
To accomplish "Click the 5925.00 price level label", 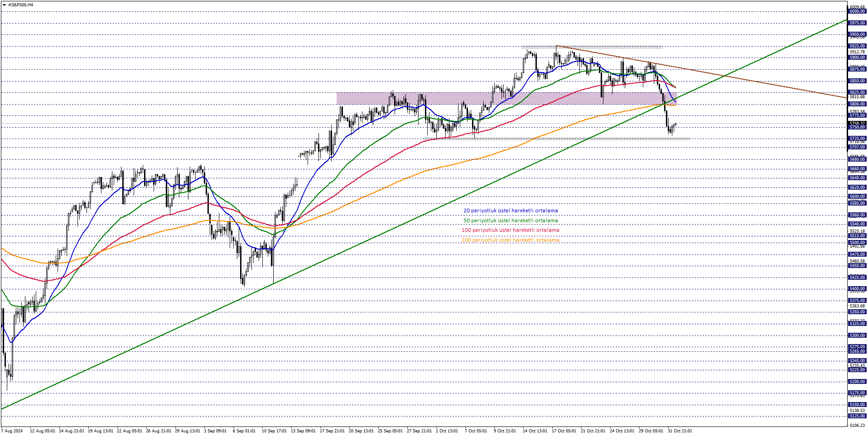I will (857, 46).
